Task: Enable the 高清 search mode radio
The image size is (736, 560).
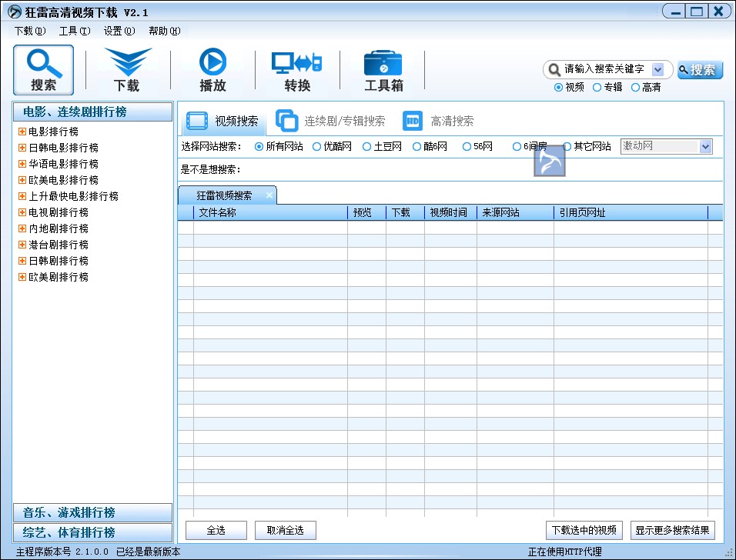Action: click(x=637, y=87)
